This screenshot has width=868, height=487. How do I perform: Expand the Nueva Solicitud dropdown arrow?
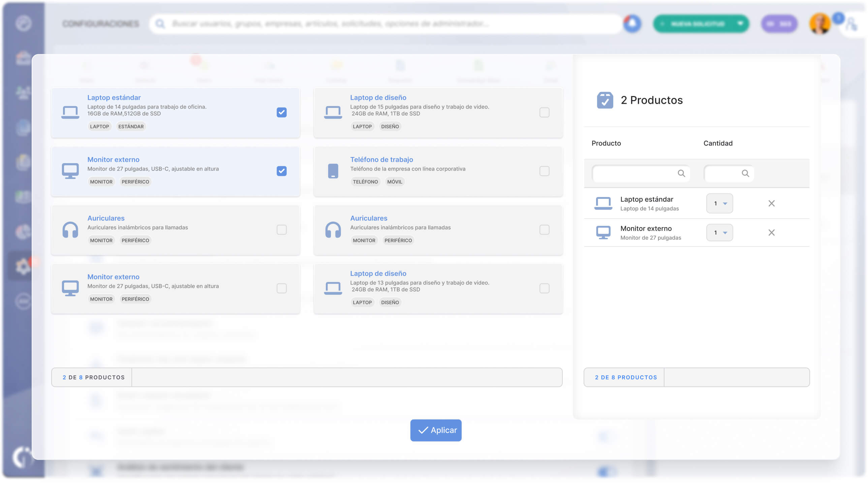pyautogui.click(x=740, y=23)
